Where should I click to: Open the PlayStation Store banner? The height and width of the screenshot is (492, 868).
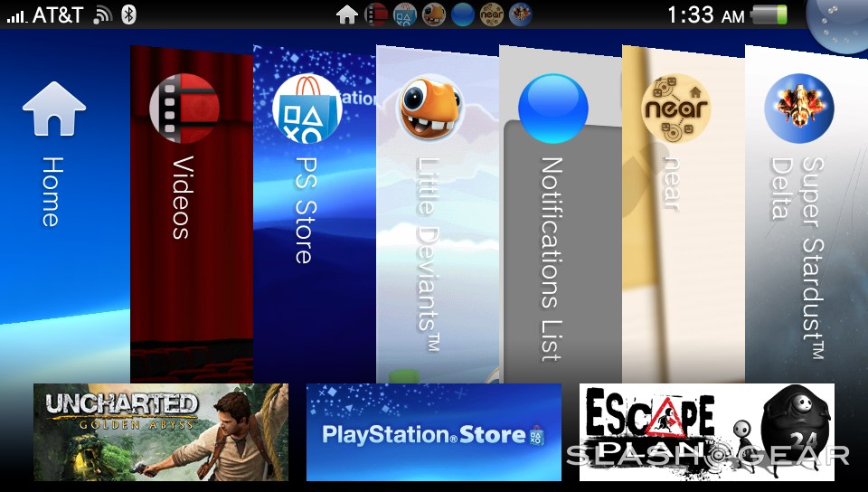click(434, 432)
